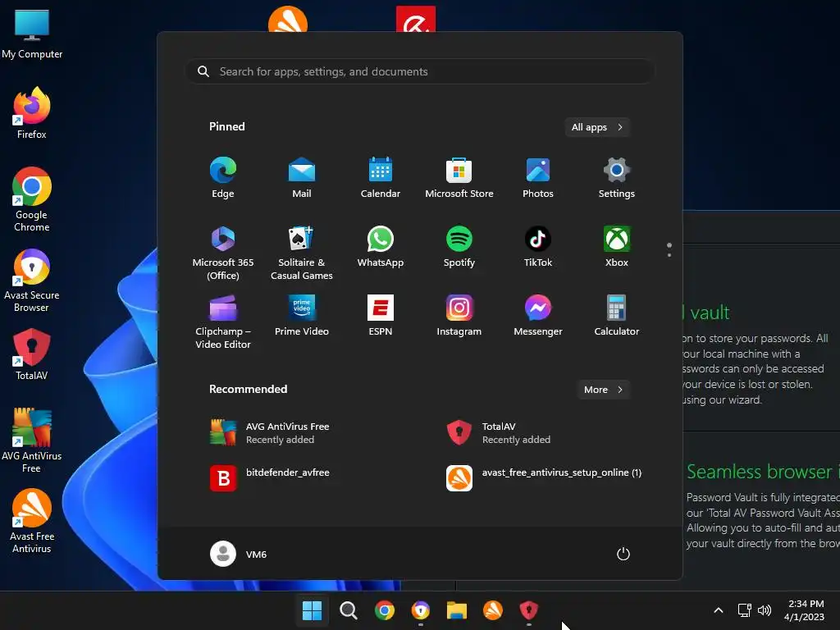
Task: Open the Photos app
Action: click(538, 178)
